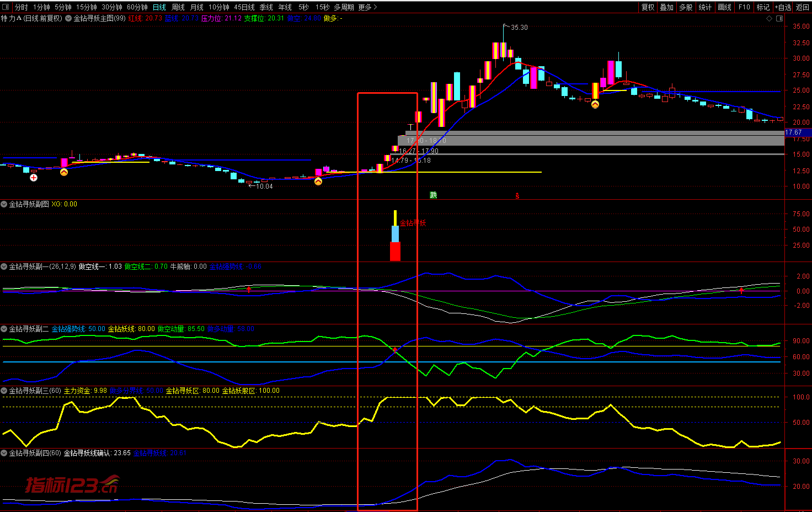The width and height of the screenshot is (812, 512).
Task: Click the panel layout icon at top-left
Action: [6, 7]
